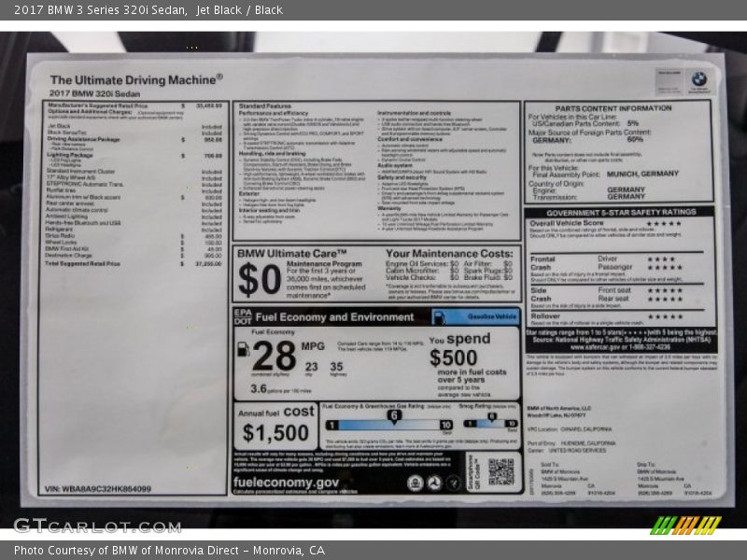Click the combined '28' MPG figure
This screenshot has height=560, width=747.
pos(274,356)
